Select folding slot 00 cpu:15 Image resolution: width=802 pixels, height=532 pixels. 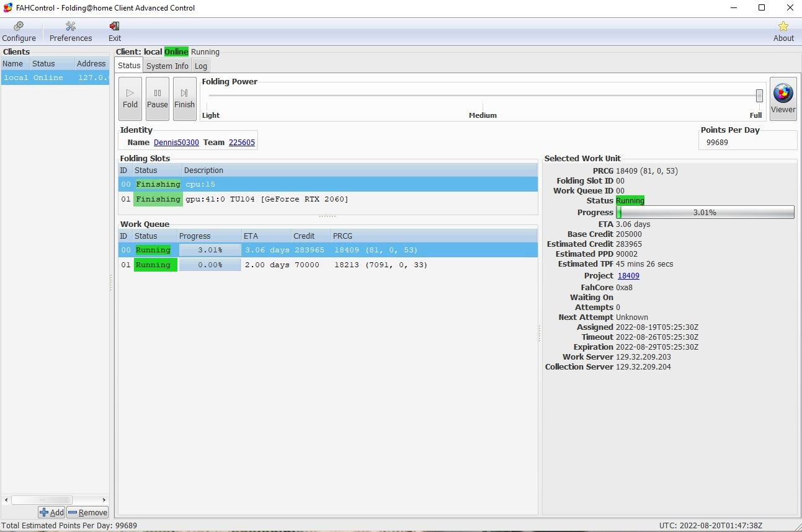coord(328,184)
